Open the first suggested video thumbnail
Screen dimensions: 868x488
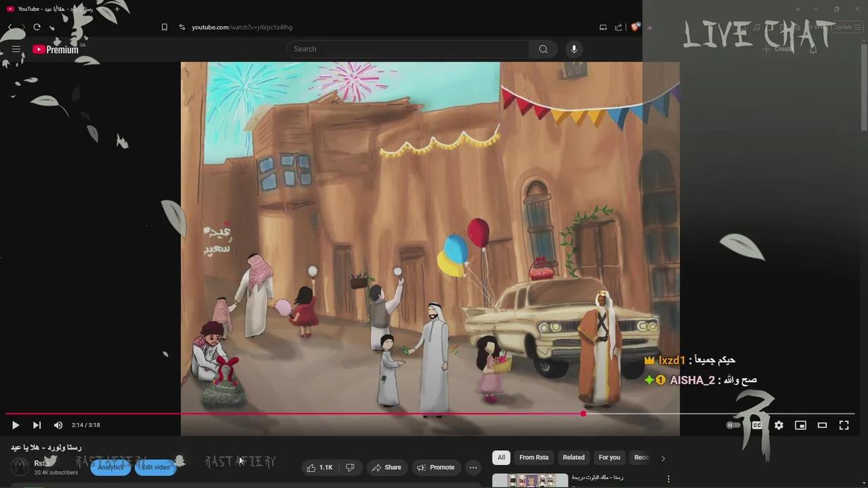[530, 481]
